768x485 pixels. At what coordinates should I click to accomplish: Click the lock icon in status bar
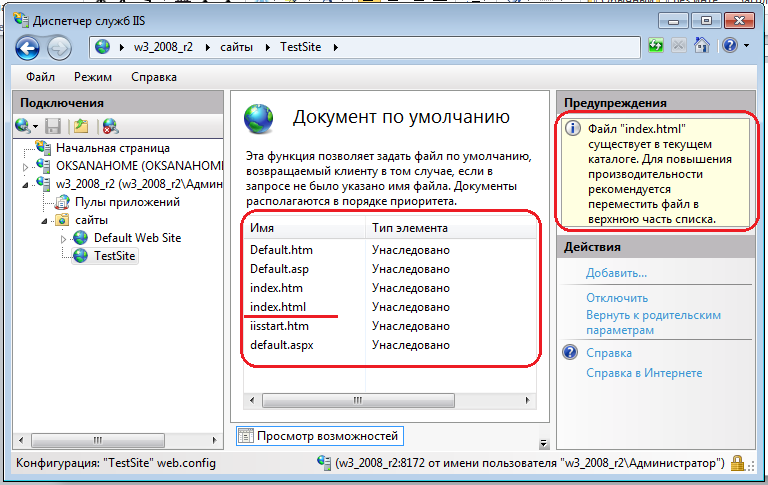pyautogui.click(x=737, y=463)
